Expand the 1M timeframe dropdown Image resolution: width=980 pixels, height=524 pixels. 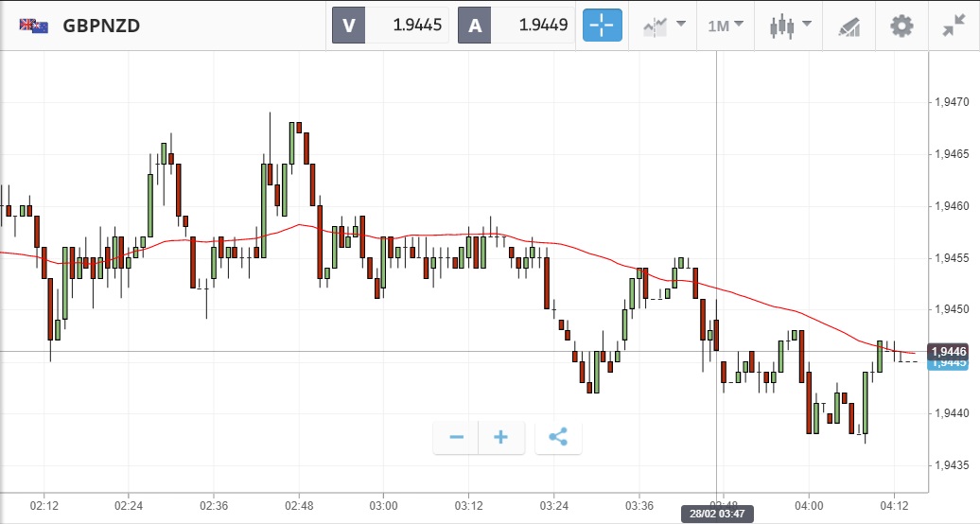(726, 26)
